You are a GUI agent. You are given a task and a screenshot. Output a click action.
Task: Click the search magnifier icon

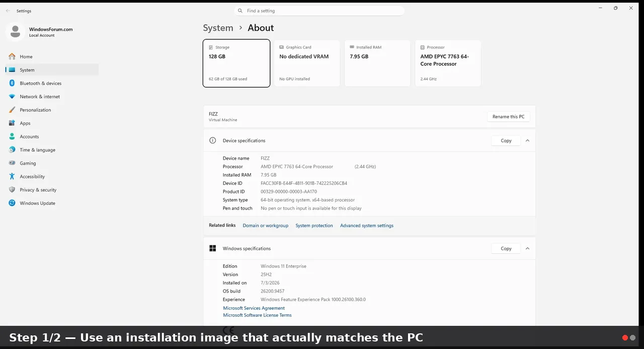pos(240,11)
